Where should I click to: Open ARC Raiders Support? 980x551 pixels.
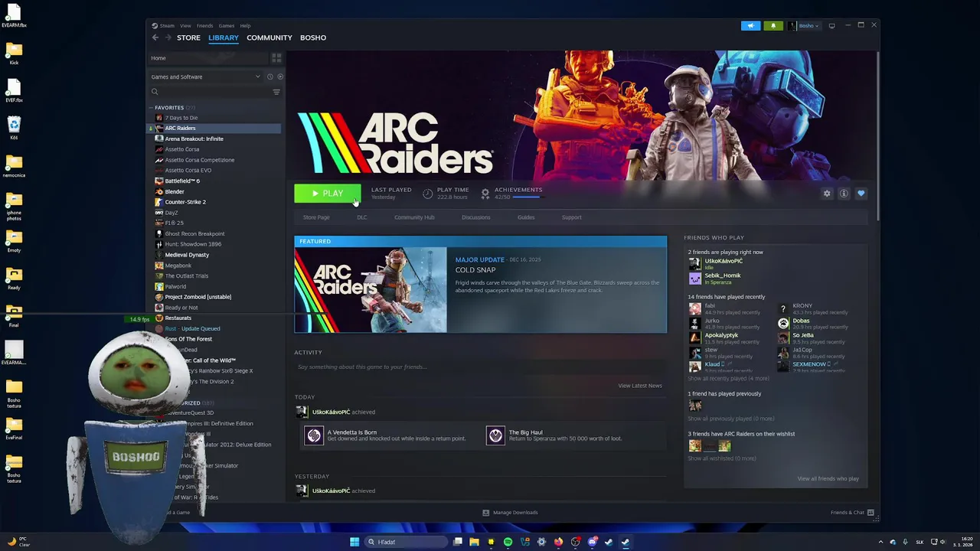coord(572,217)
